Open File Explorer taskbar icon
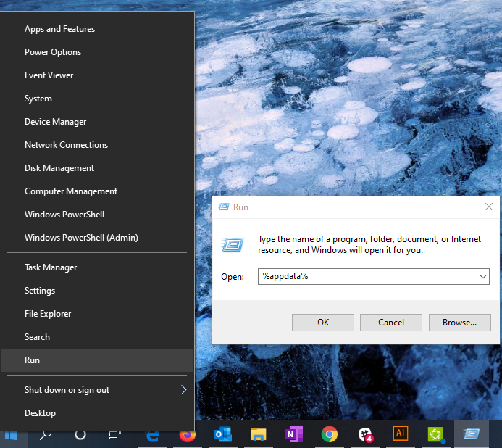 point(258,434)
